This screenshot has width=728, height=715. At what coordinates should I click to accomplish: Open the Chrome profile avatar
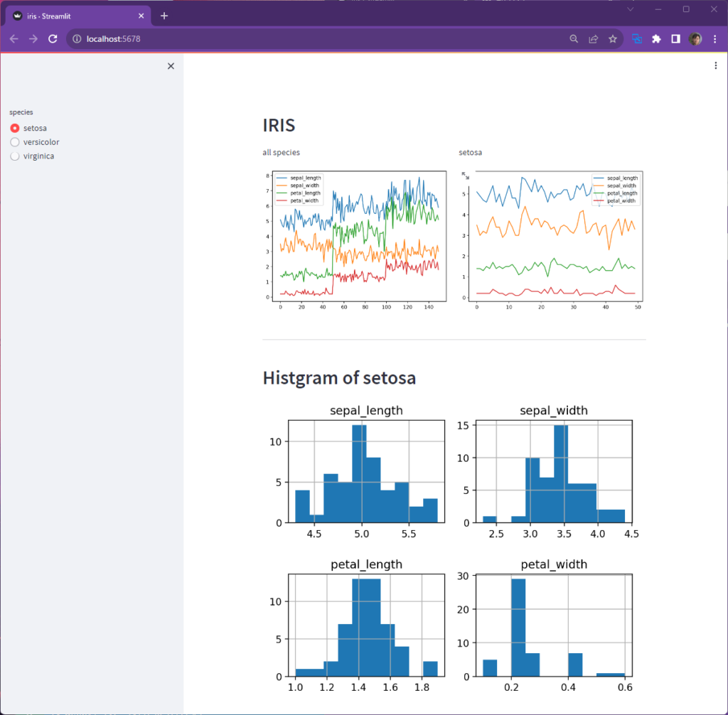(x=695, y=39)
